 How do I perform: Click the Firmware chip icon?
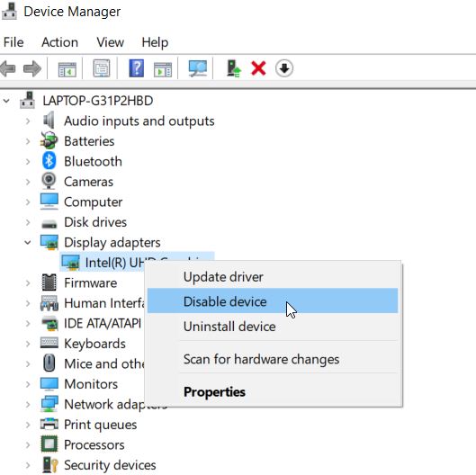pyautogui.click(x=49, y=282)
